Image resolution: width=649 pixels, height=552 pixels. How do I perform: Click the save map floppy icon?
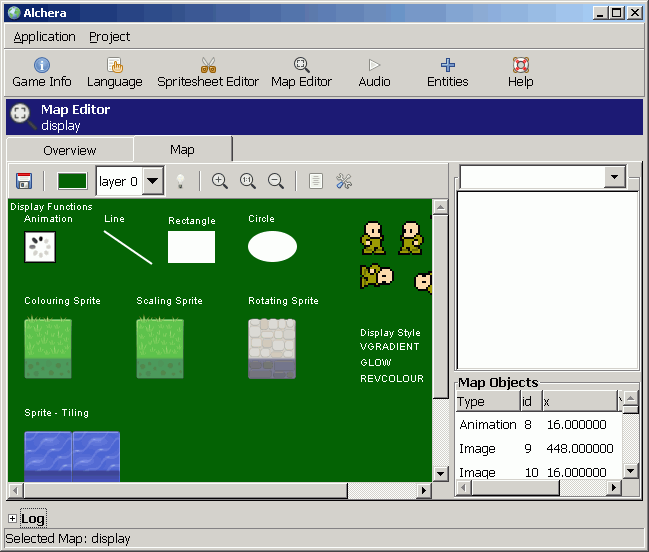tap(24, 181)
